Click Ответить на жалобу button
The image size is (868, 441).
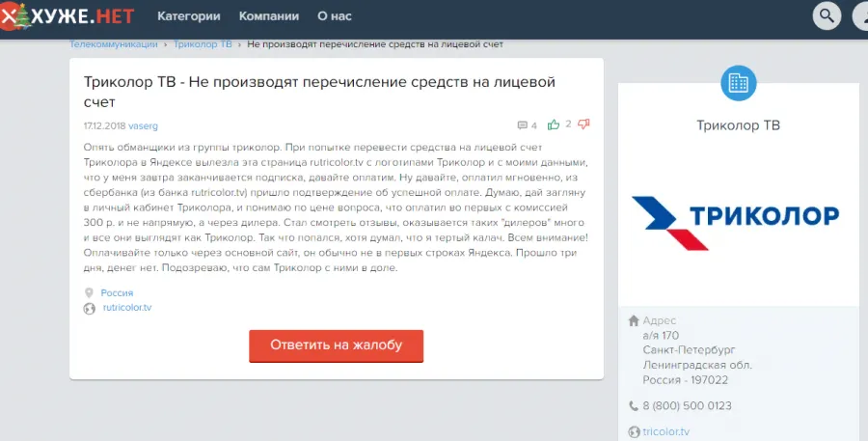(x=336, y=345)
